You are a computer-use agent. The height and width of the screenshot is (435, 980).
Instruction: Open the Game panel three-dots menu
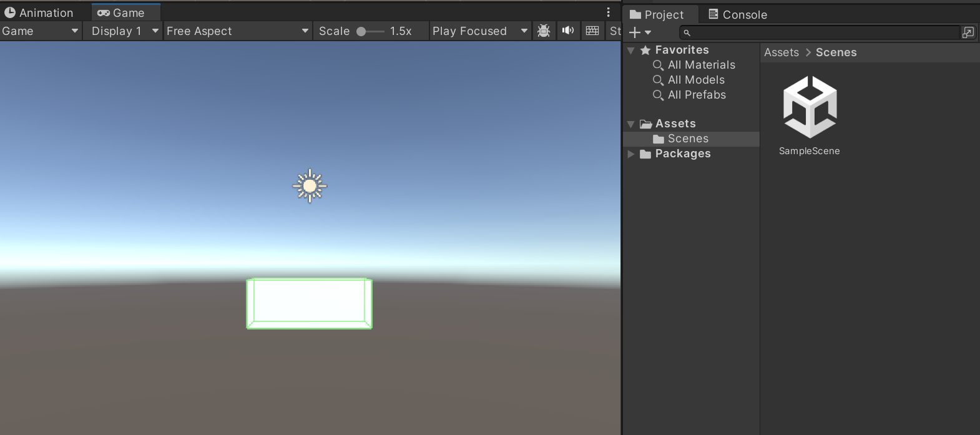pos(609,12)
